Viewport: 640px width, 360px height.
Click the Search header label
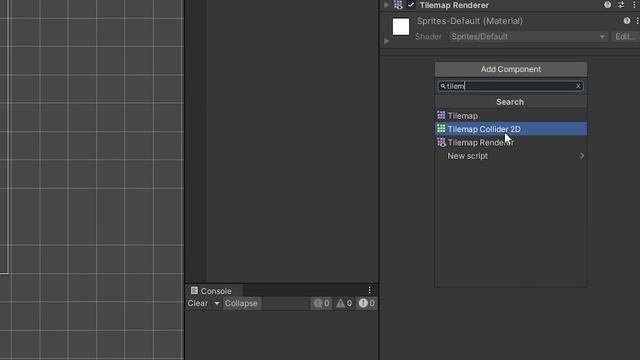tap(510, 102)
